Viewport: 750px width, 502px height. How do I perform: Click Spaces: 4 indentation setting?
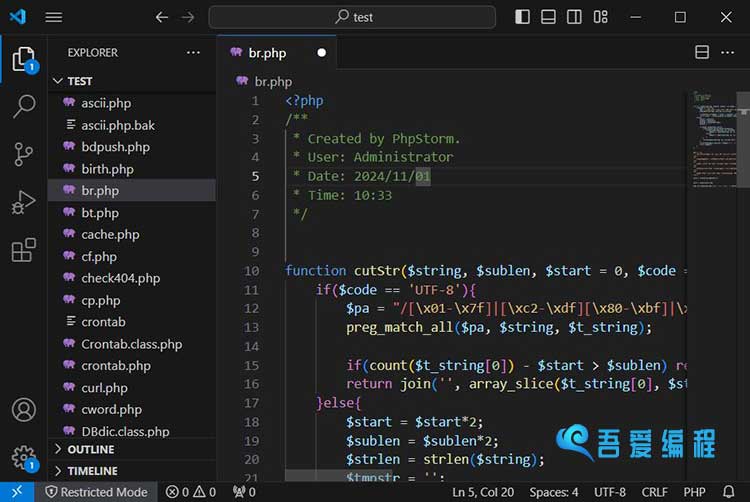(x=554, y=492)
